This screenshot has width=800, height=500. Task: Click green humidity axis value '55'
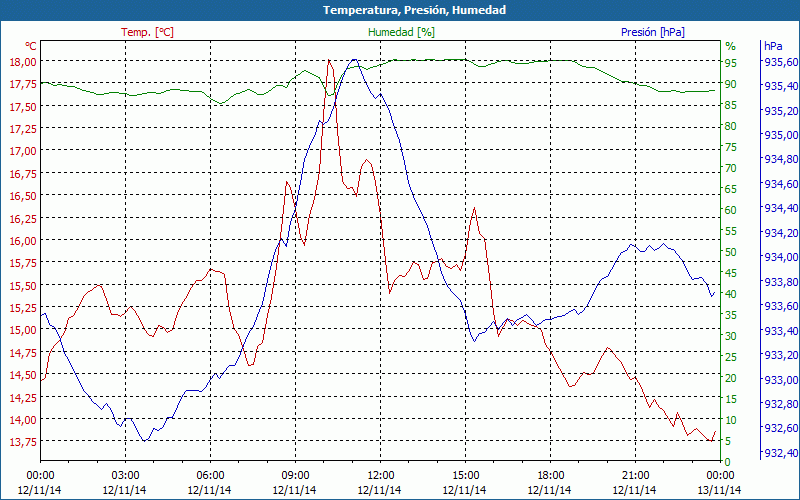[731, 231]
